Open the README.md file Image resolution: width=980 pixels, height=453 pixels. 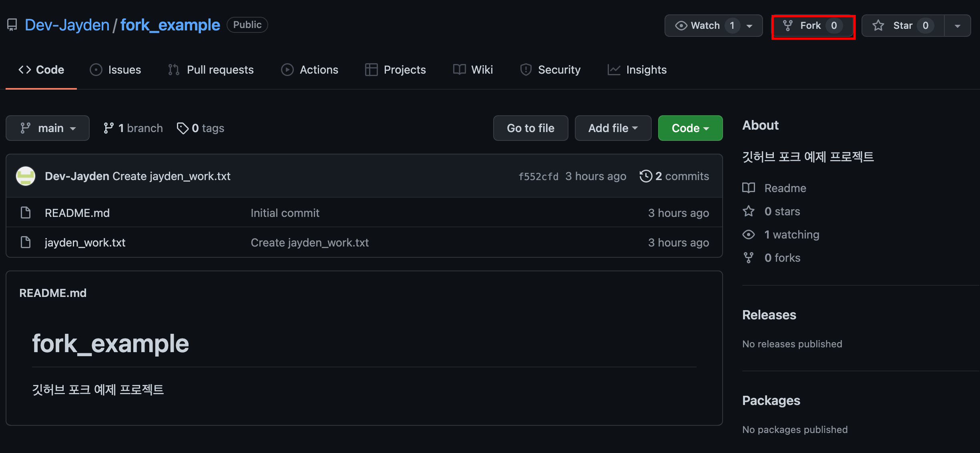coord(77,213)
